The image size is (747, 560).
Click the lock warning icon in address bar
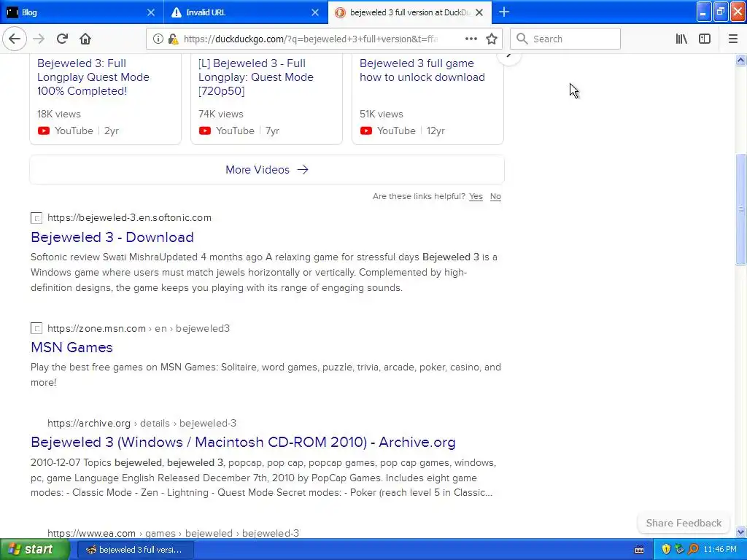[x=174, y=39]
